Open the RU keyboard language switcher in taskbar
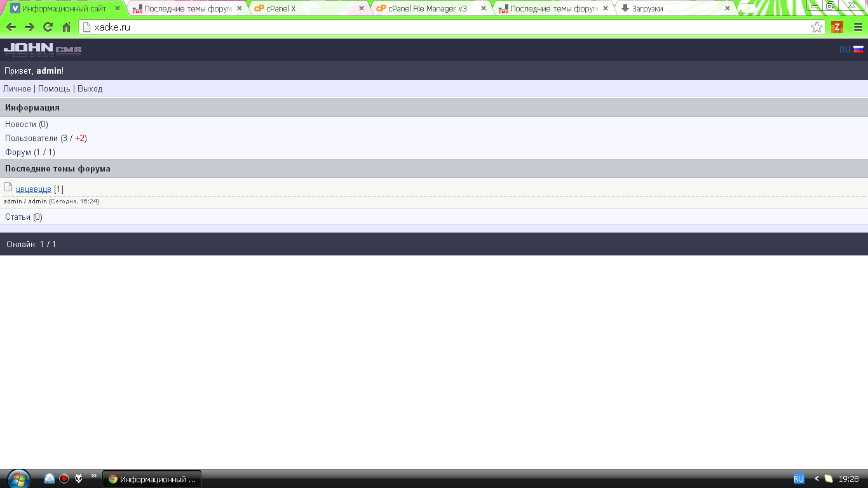The height and width of the screenshot is (488, 868). tap(799, 478)
